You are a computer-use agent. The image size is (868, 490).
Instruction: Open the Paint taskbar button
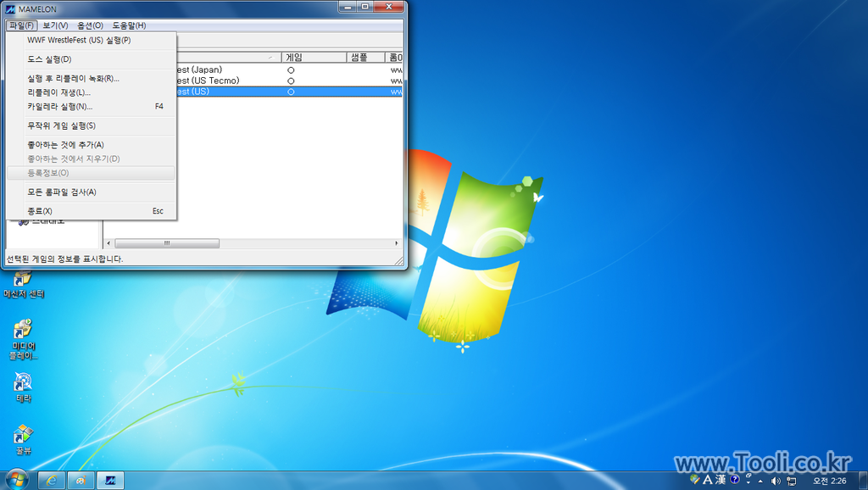pyautogui.click(x=81, y=480)
